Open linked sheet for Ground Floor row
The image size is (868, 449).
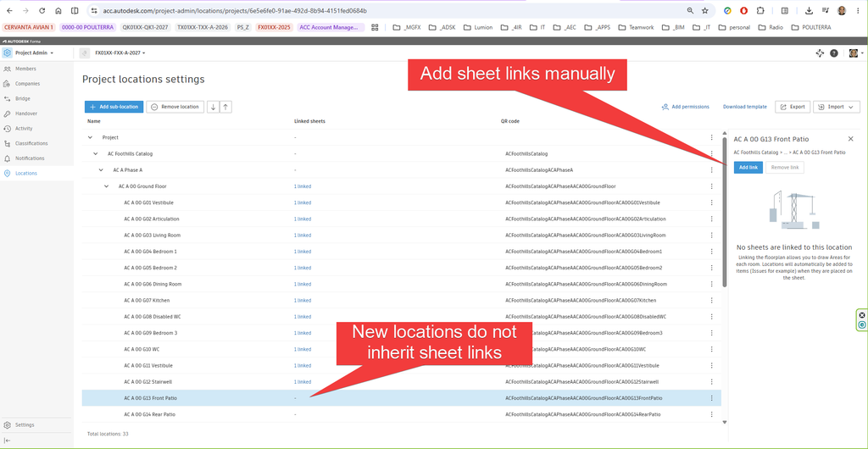[303, 186]
